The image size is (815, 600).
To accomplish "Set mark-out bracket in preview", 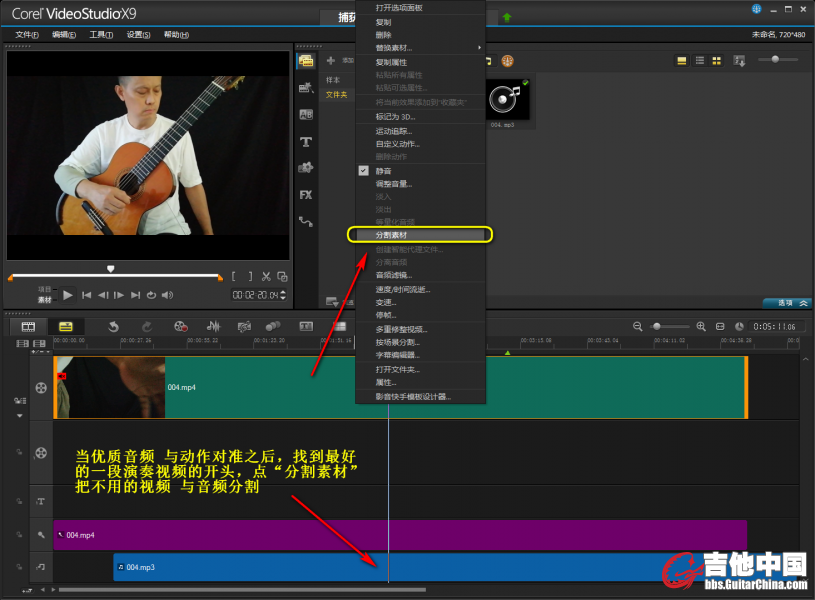I will [250, 277].
